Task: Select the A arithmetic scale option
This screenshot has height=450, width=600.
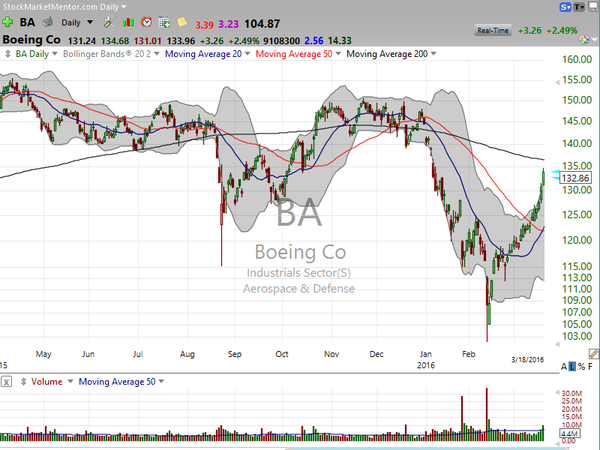Action: 564,367
